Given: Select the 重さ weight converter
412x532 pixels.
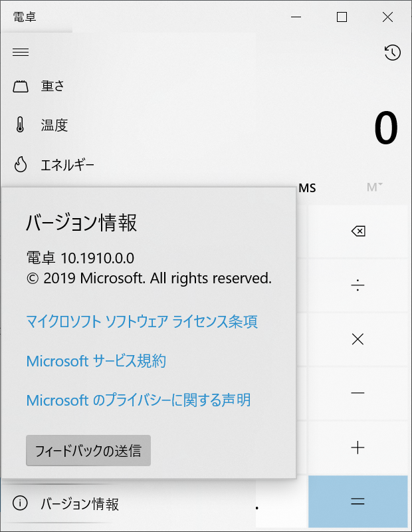Looking at the screenshot, I should [x=128, y=86].
